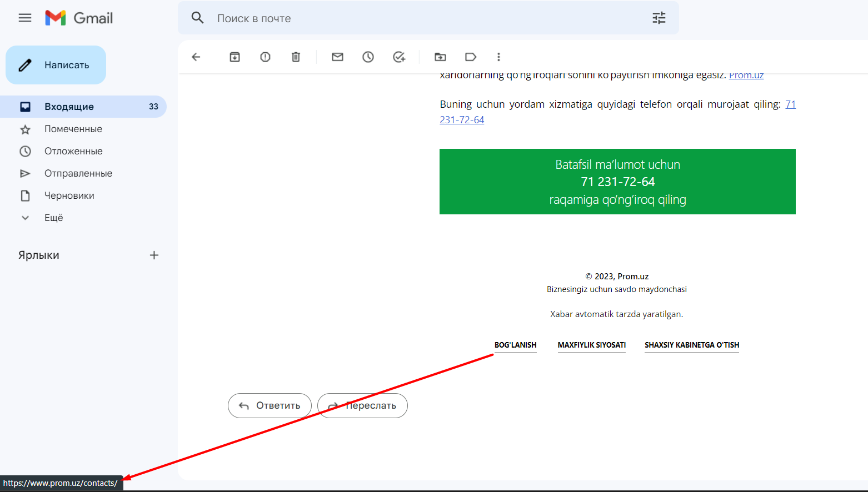Follow the Prom.uz link in email
The image size is (868, 492).
(746, 76)
